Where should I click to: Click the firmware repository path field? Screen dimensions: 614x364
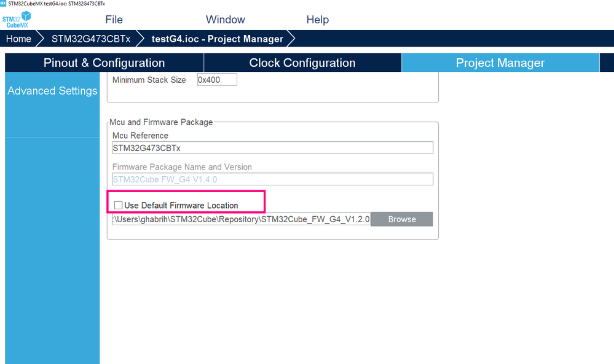[241, 219]
